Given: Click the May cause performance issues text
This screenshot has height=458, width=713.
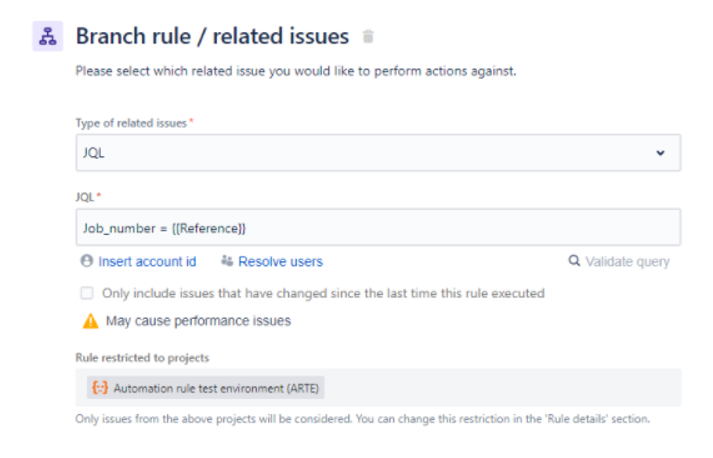Looking at the screenshot, I should (198, 321).
